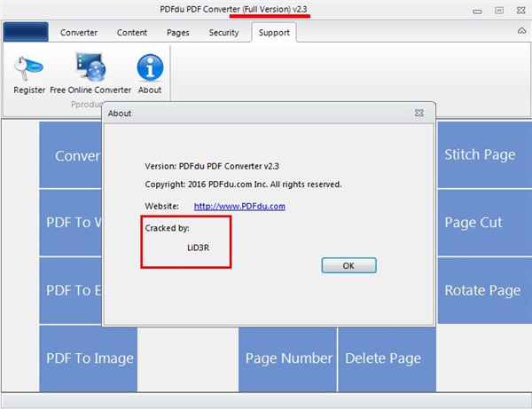Viewport: 532px width, 409px height.
Task: Click the Version: PDFdu PDF Converter v2.3 text
Action: pos(212,166)
